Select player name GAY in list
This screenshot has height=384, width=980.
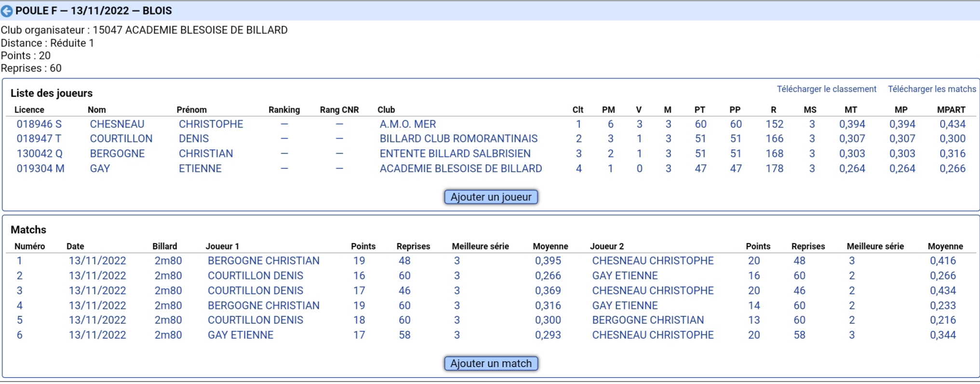(x=100, y=168)
